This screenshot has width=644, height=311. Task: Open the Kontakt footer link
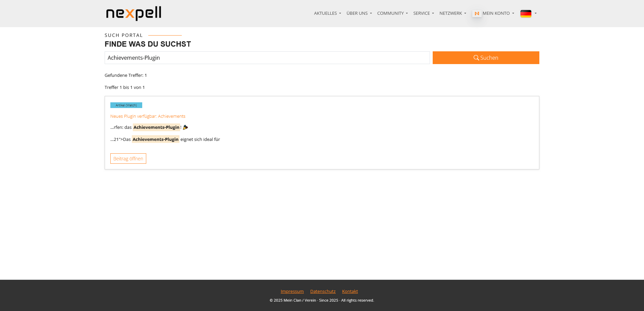(x=350, y=292)
